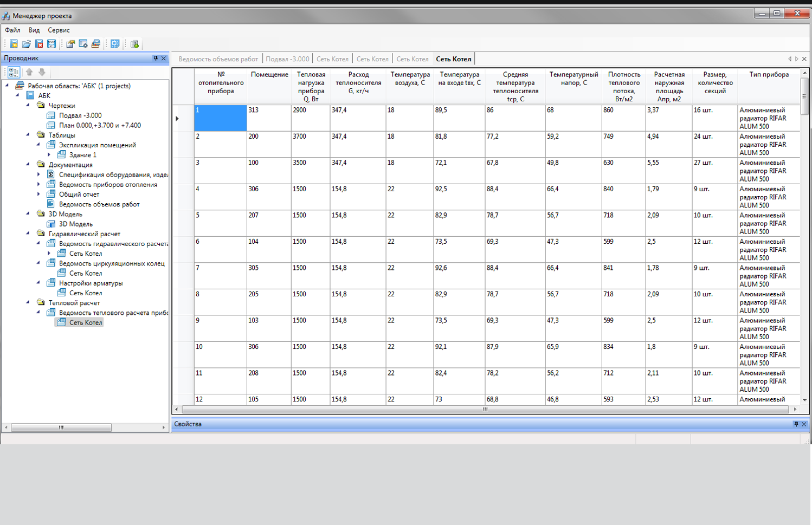The width and height of the screenshot is (812, 525).
Task: Open the project properties toolbar icon
Action: (x=70, y=44)
